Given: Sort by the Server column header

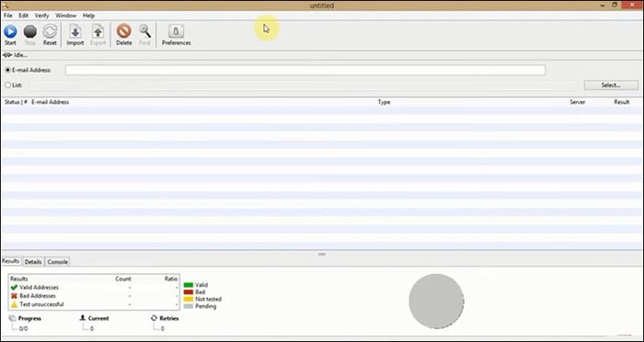Looking at the screenshot, I should 578,102.
